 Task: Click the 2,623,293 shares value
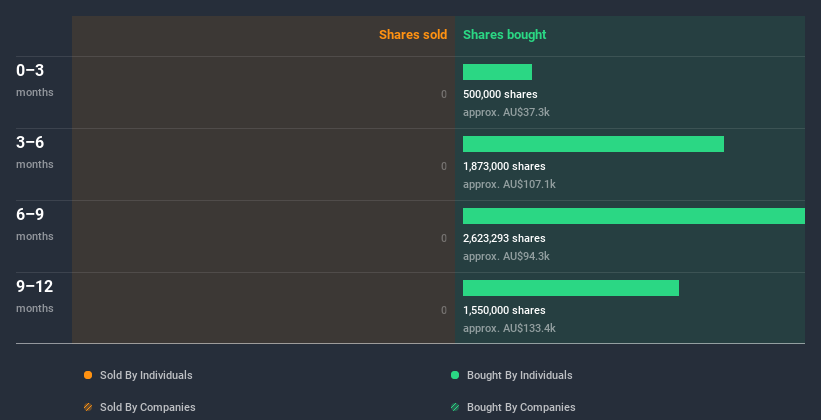[x=504, y=238]
